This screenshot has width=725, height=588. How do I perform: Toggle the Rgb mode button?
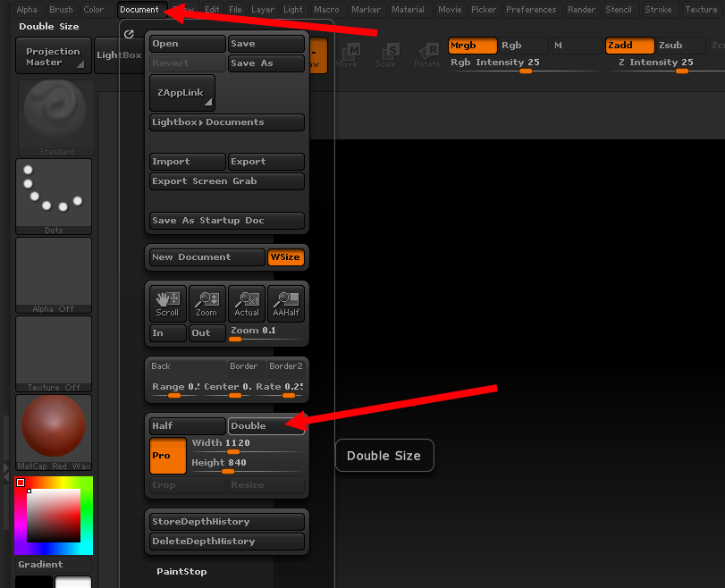tap(523, 46)
